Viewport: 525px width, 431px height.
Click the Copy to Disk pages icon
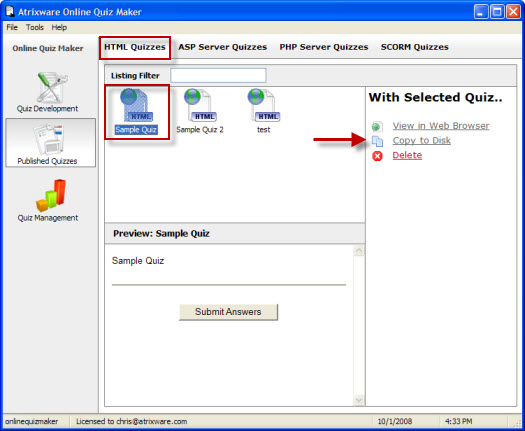coord(377,141)
